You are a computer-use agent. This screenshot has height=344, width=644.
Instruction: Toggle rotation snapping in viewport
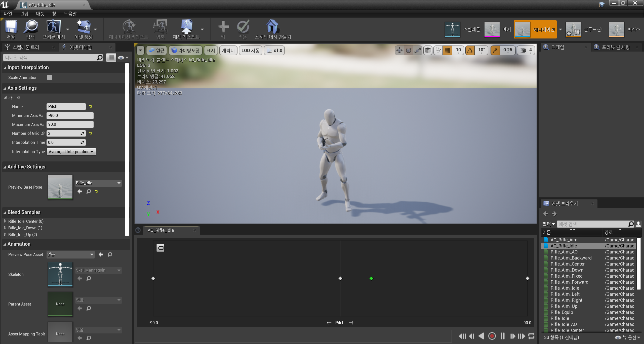(470, 50)
